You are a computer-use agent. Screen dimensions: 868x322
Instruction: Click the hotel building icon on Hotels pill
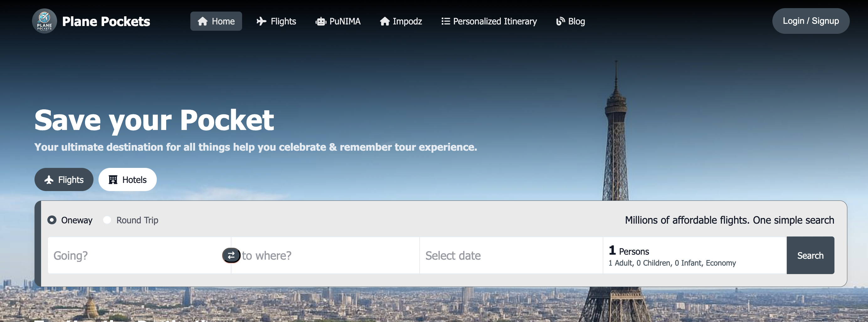(x=113, y=179)
